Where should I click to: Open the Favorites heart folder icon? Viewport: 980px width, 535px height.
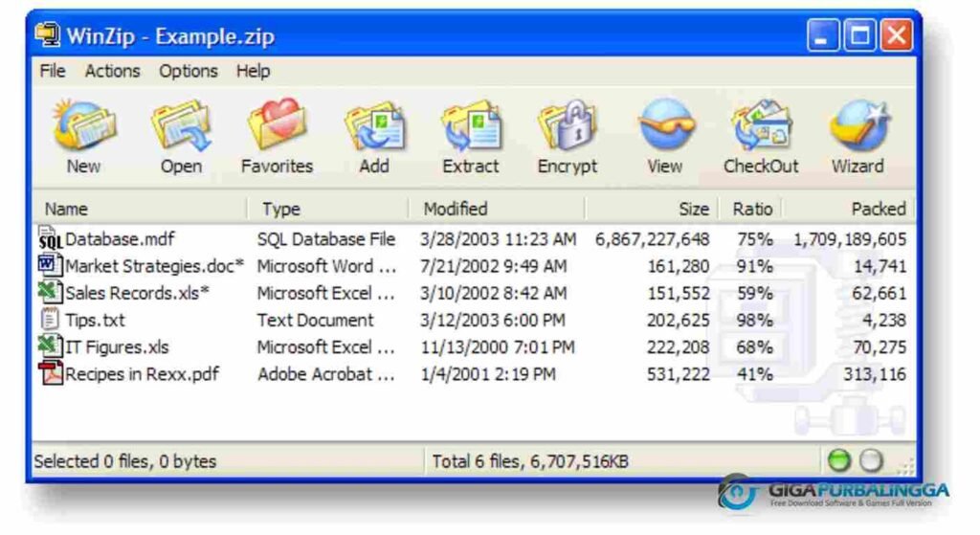[278, 123]
